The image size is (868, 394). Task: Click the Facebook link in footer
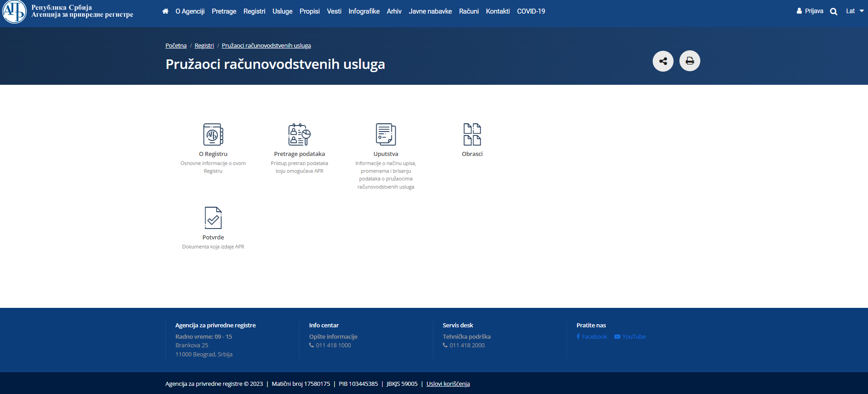coord(592,337)
